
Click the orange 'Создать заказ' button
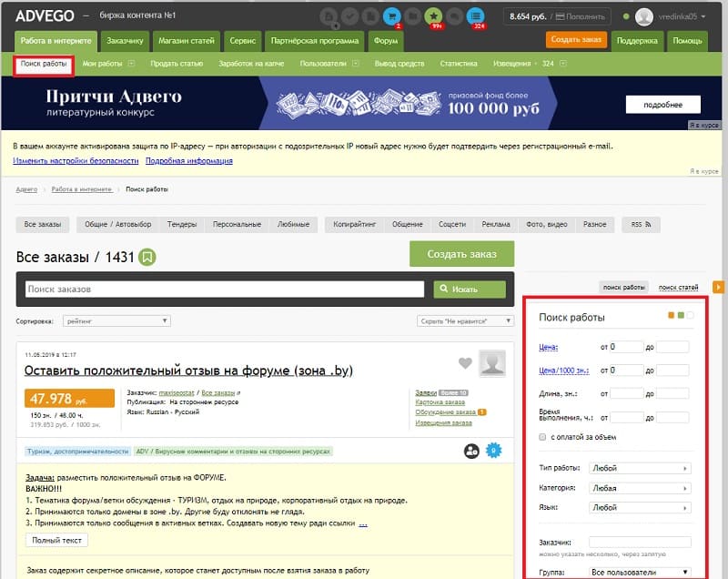tap(576, 39)
